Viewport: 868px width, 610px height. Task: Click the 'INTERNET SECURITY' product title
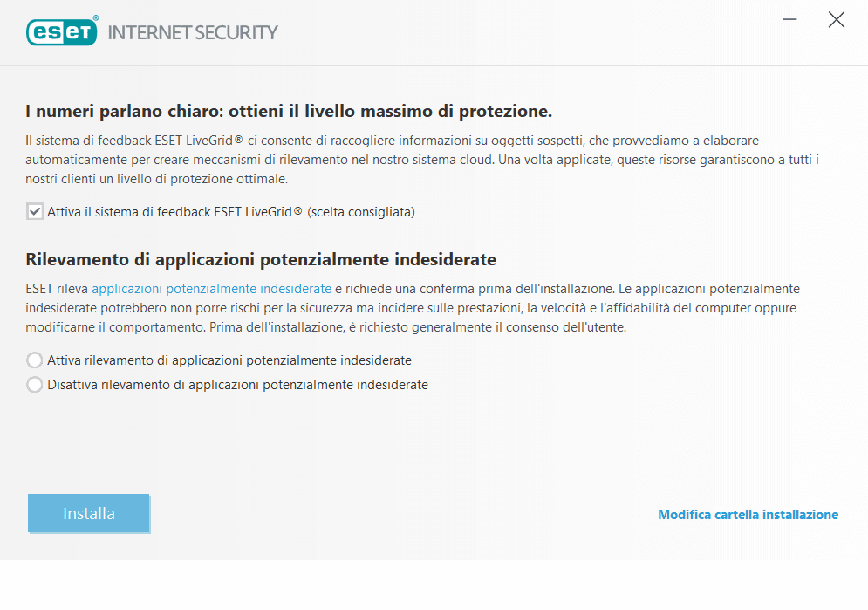click(x=193, y=33)
